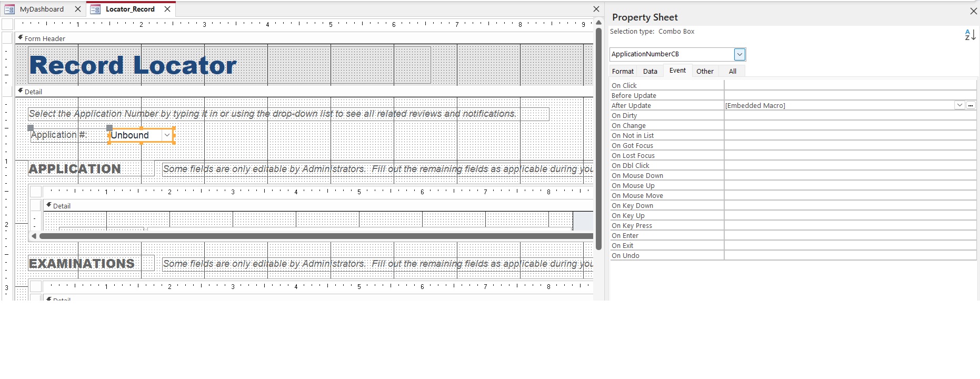Click the On Enter property field

pyautogui.click(x=850, y=235)
